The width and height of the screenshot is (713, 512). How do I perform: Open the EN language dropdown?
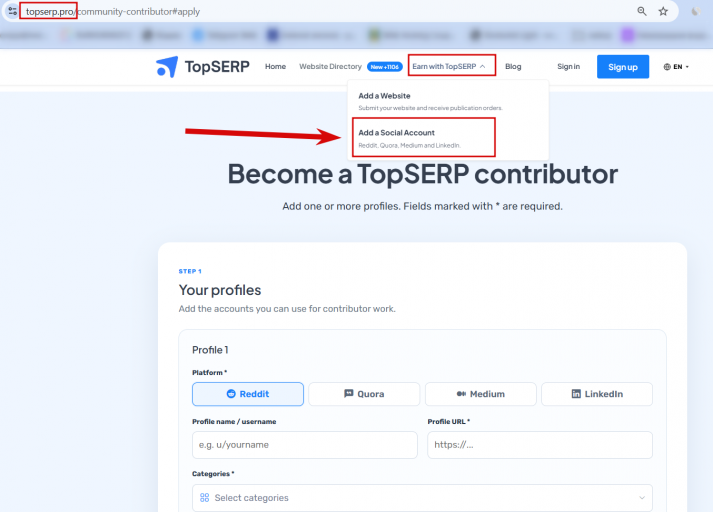click(x=677, y=67)
